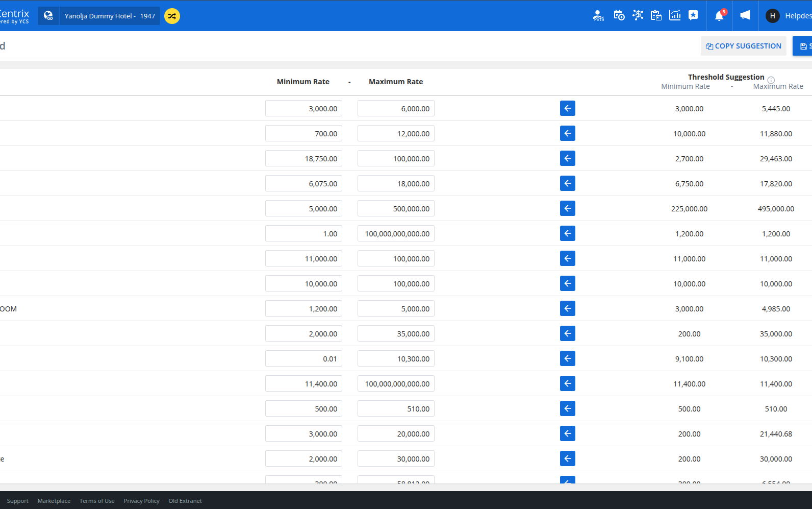Open the Marketplace footer link
The image size is (812, 509).
pos(54,501)
